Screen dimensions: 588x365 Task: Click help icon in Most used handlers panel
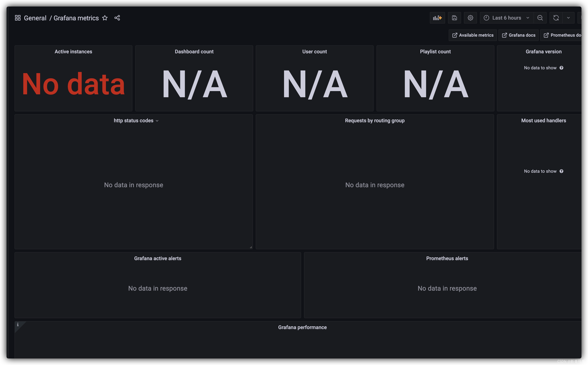coord(562,171)
